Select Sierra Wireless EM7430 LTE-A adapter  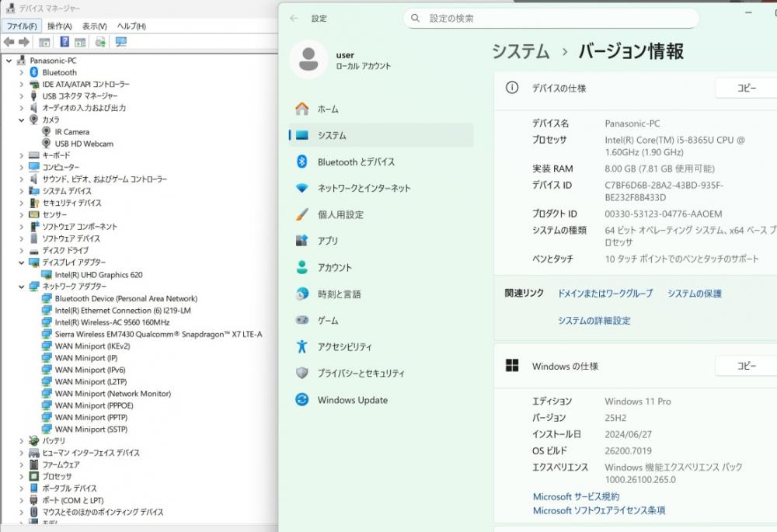tap(158, 335)
